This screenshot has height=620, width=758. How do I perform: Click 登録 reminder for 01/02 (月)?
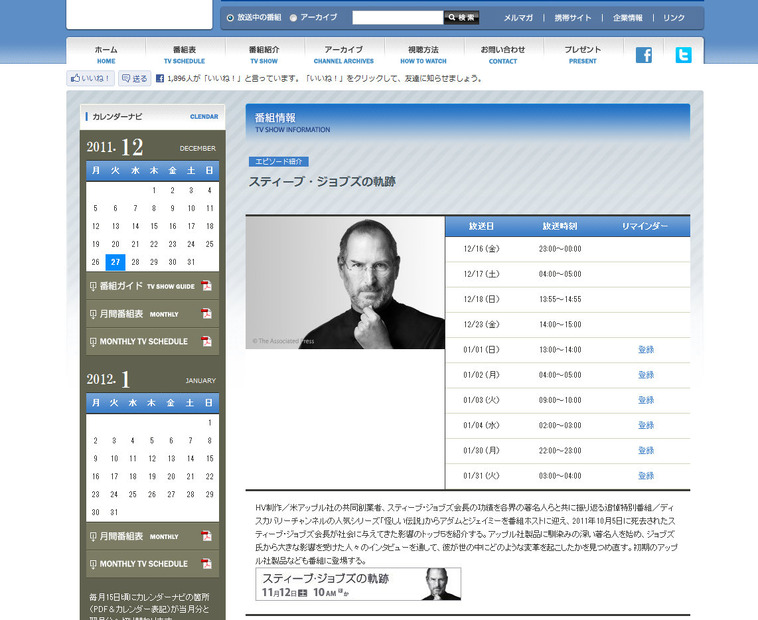(645, 375)
